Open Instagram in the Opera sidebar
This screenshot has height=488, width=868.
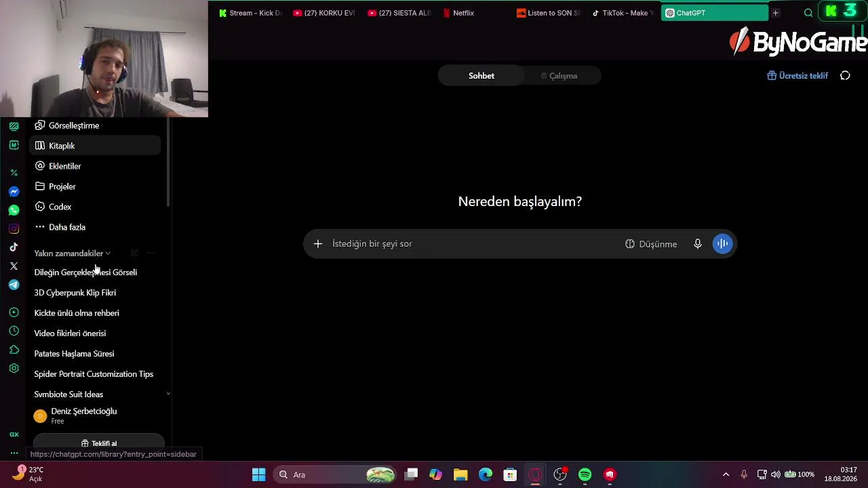point(14,228)
